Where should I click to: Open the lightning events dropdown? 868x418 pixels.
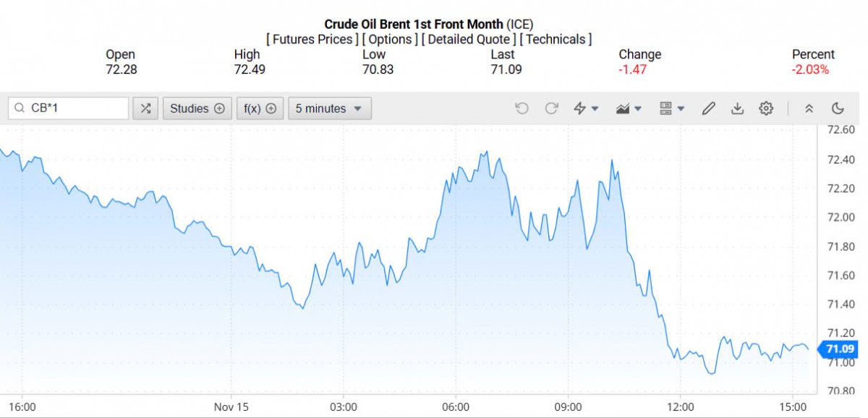tap(586, 108)
